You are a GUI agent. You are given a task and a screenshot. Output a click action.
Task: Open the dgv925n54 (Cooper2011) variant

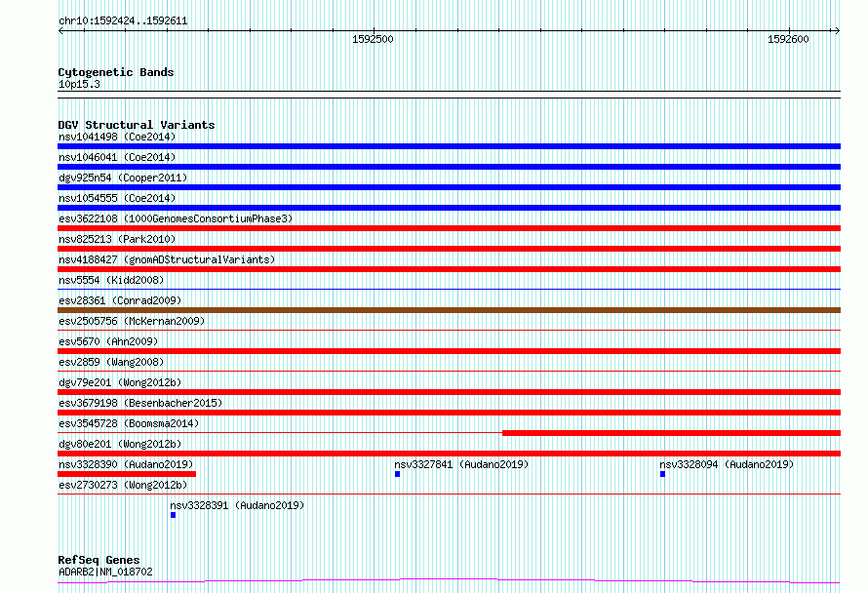[x=123, y=178]
